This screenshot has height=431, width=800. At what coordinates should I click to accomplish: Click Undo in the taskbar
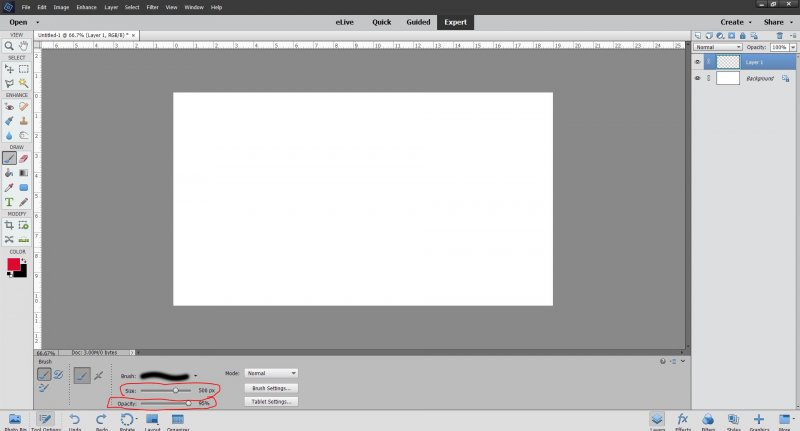coord(75,422)
